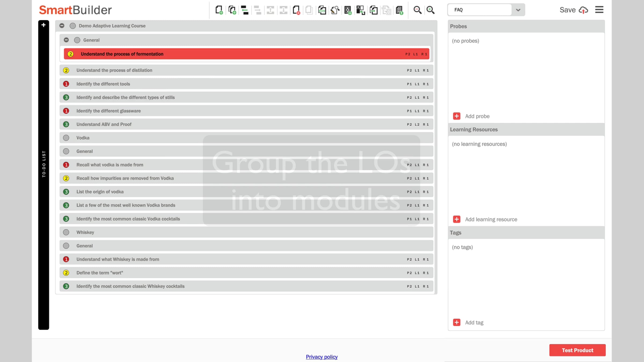644x362 pixels.
Task: Click the zoom in magnifier icon
Action: [x=430, y=10]
